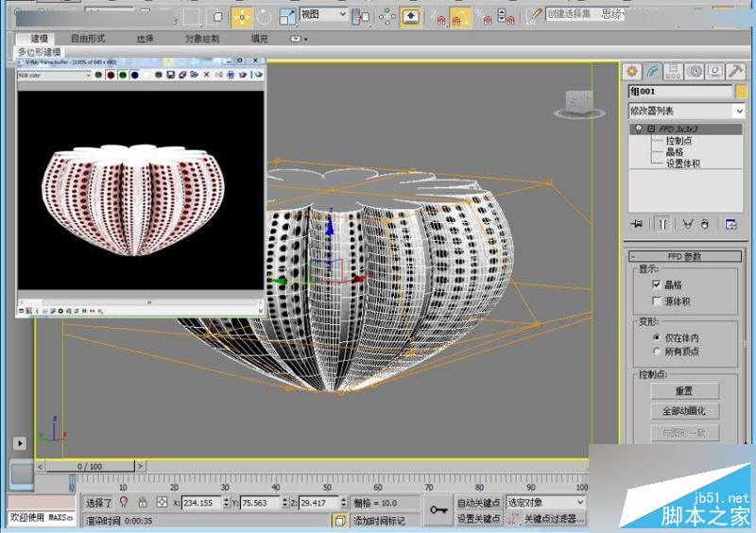
Task: Click the large key set-keys icon
Action: pos(438,510)
